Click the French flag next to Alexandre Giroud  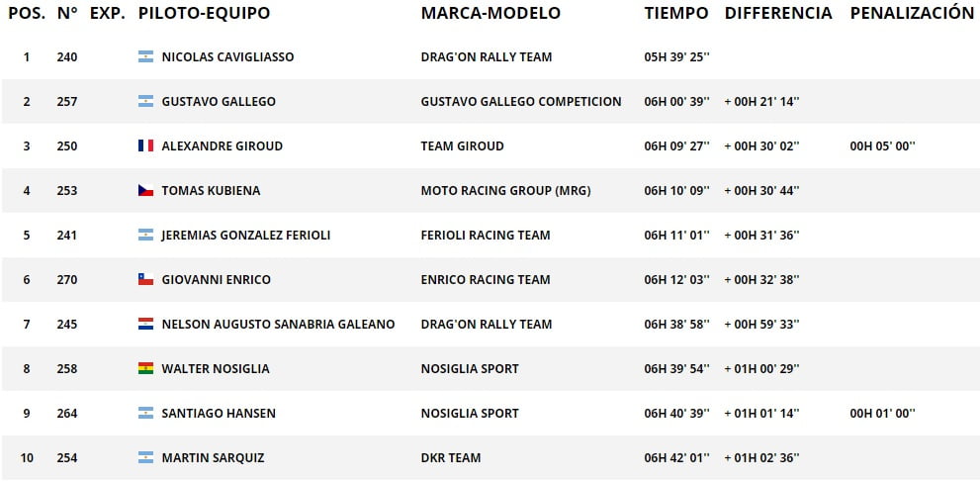point(145,145)
